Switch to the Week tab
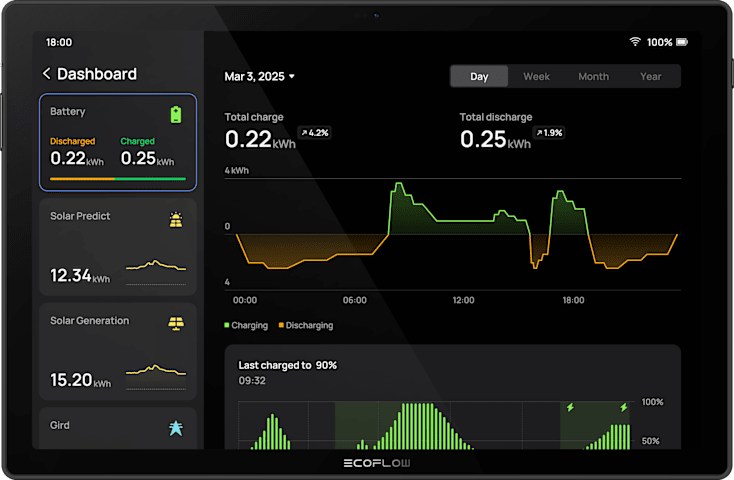The height and width of the screenshot is (480, 734). (x=536, y=76)
